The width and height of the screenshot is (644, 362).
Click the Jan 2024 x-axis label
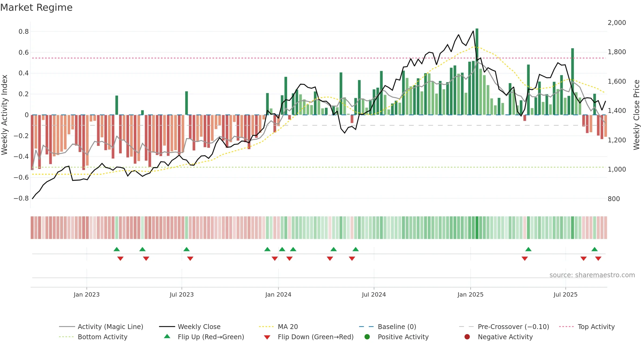pyautogui.click(x=278, y=294)
